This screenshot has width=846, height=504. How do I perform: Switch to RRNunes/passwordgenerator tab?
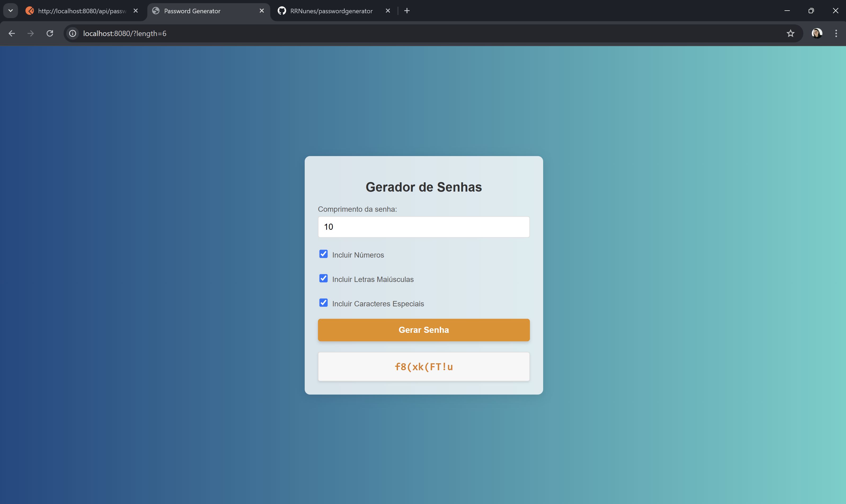click(x=331, y=11)
